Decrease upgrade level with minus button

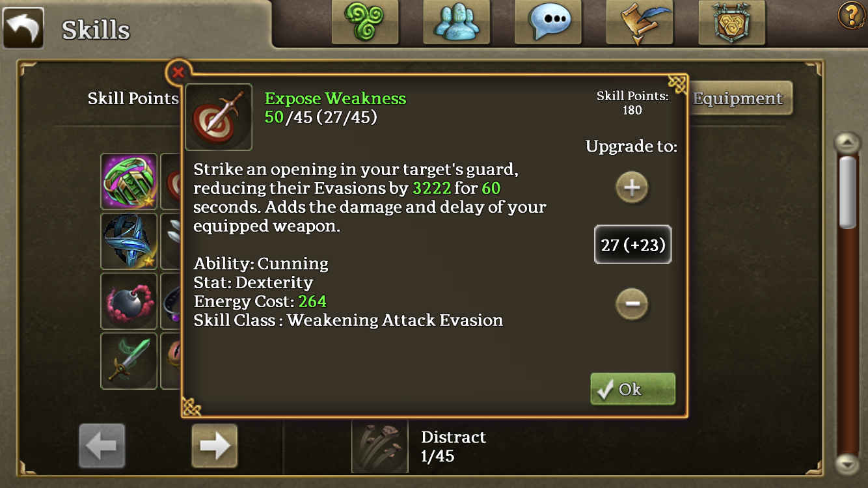click(x=632, y=304)
